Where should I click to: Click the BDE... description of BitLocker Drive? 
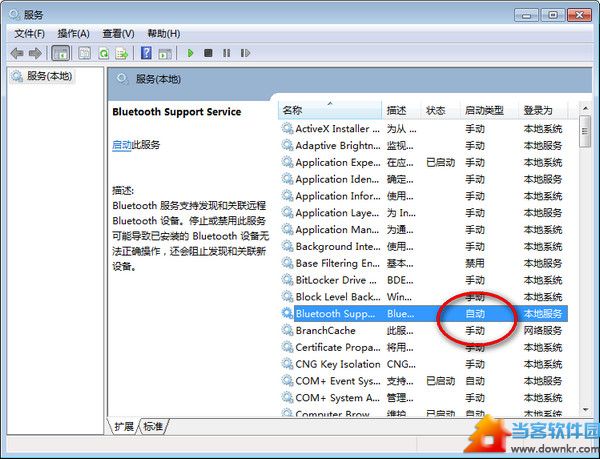[x=400, y=280]
